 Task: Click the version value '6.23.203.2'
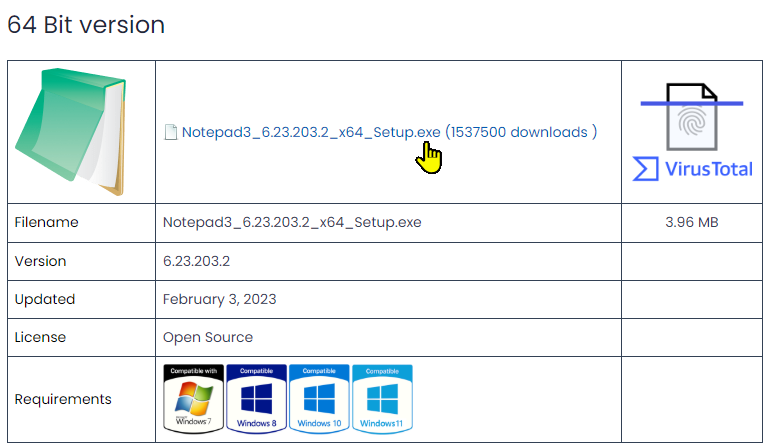(196, 261)
